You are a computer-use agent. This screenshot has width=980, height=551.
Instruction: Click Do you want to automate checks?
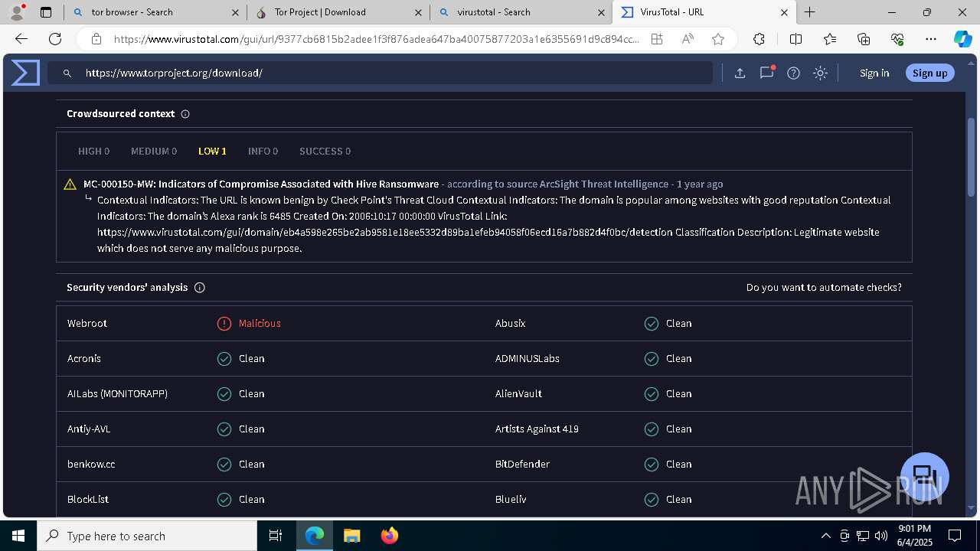pos(824,288)
